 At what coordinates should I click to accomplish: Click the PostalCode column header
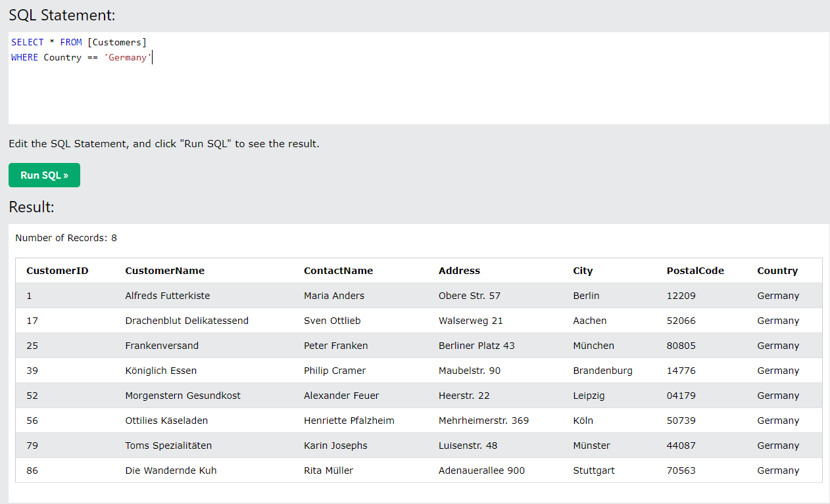click(695, 271)
